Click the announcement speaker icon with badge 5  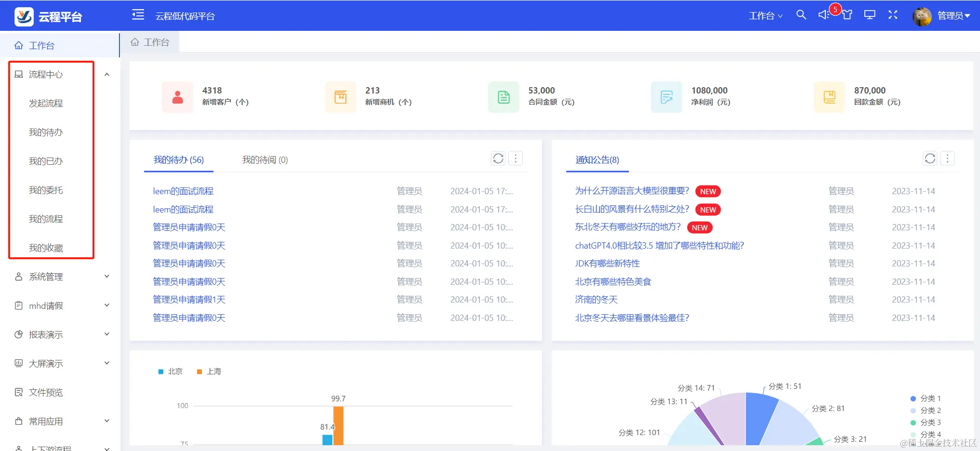(x=824, y=15)
